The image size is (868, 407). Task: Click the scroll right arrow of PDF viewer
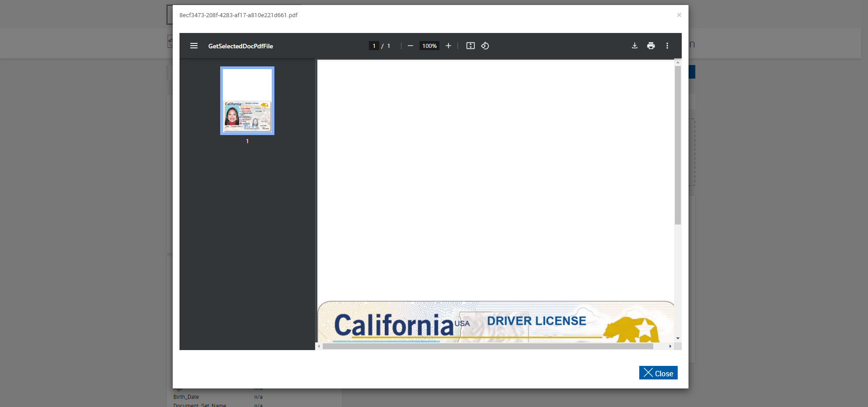coord(670,346)
